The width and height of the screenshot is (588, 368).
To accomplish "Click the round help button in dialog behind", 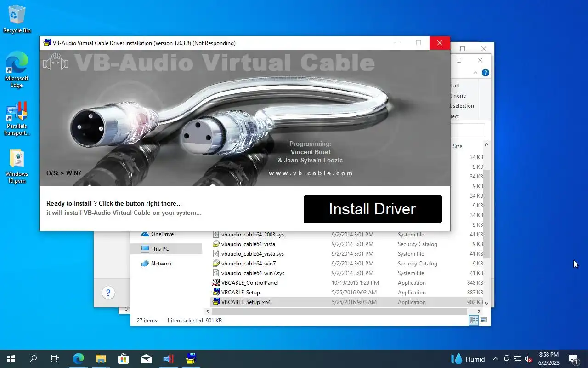I will [108, 293].
